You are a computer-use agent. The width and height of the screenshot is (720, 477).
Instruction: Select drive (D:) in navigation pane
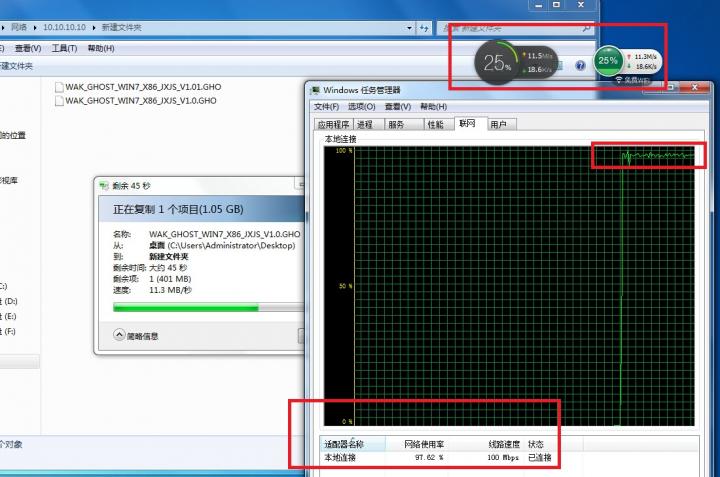tap(9, 301)
